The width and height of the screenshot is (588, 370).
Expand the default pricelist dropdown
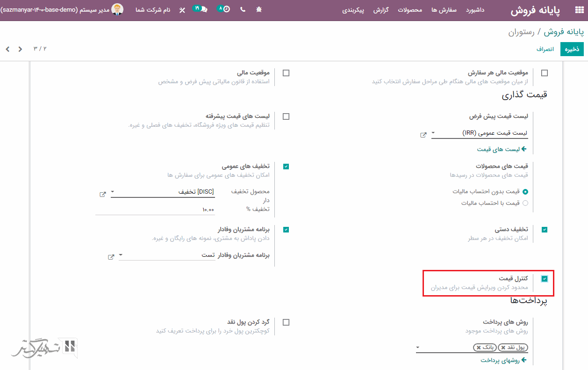click(x=433, y=133)
